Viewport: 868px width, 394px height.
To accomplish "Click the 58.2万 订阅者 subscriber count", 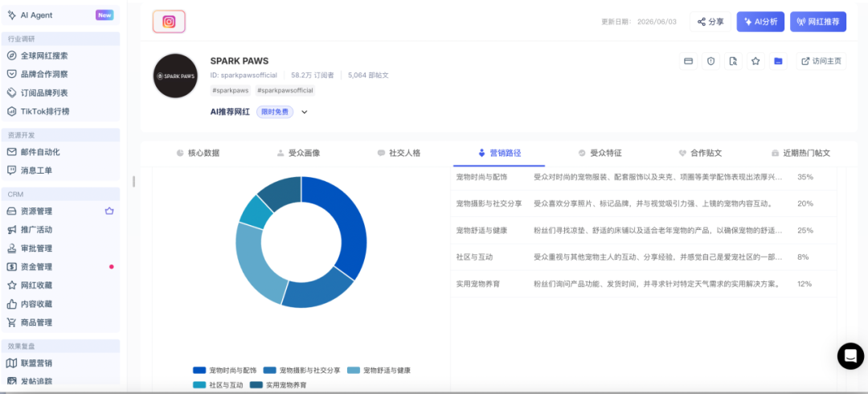I will pyautogui.click(x=312, y=76).
